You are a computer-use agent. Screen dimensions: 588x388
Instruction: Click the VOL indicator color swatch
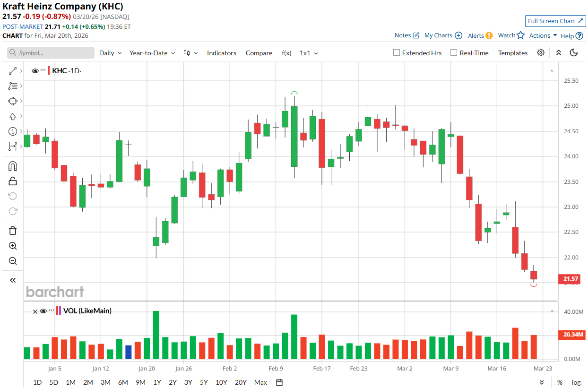click(59, 311)
